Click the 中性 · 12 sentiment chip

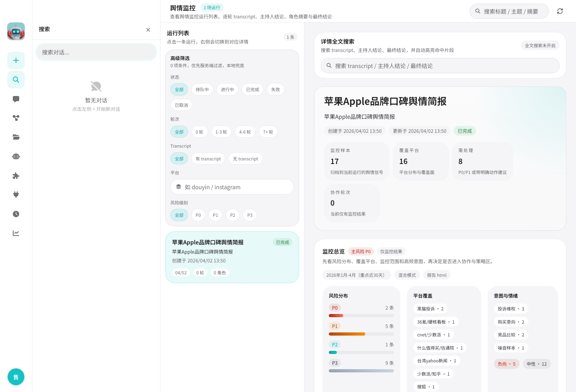coord(536,364)
